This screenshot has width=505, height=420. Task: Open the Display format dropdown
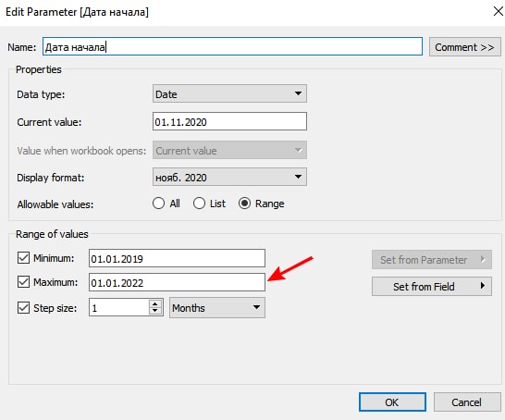[229, 177]
